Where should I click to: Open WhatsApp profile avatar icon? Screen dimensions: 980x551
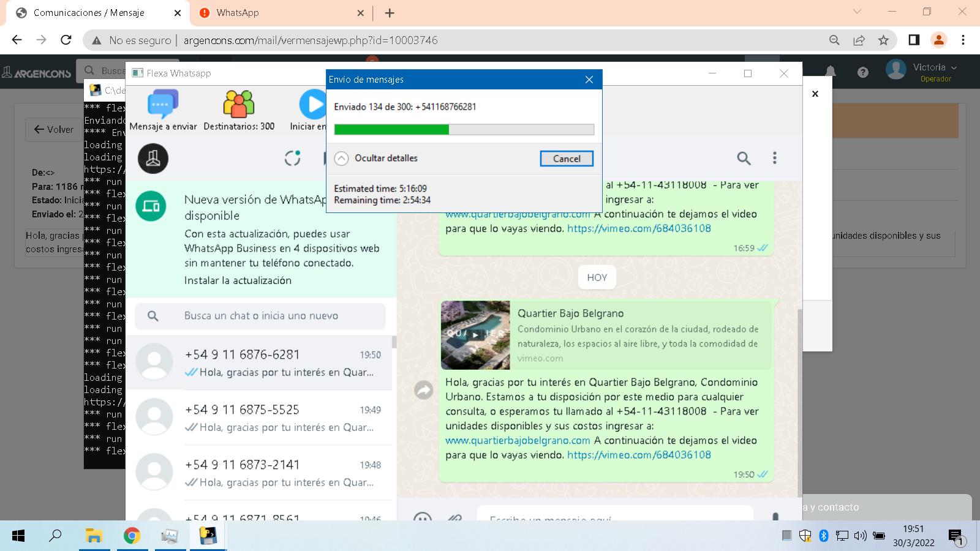pos(153,159)
